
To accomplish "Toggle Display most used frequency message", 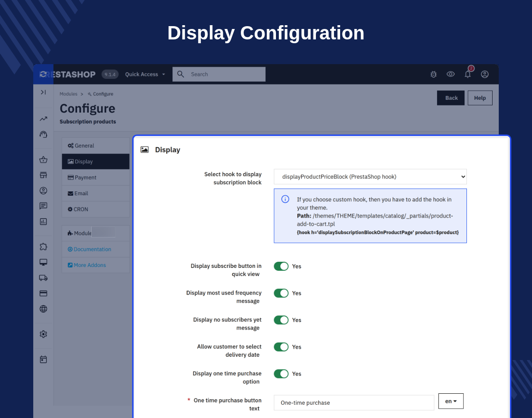I will click(x=281, y=293).
